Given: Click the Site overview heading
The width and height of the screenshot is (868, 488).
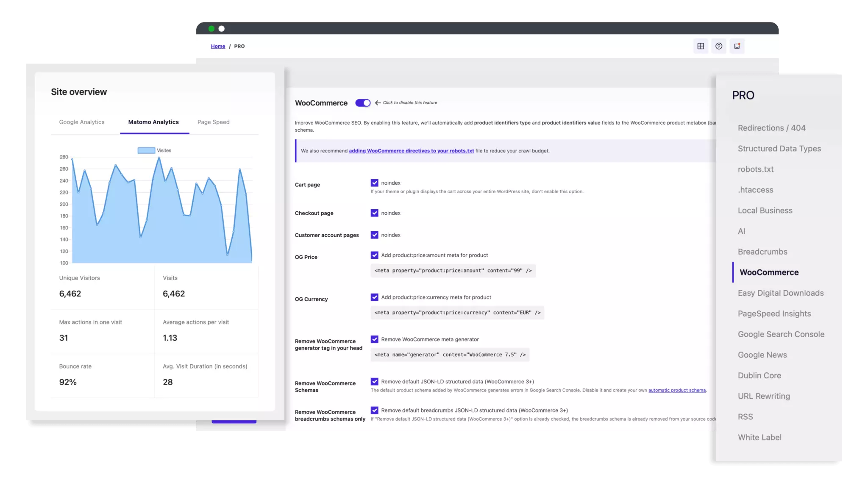Looking at the screenshot, I should click(79, 92).
